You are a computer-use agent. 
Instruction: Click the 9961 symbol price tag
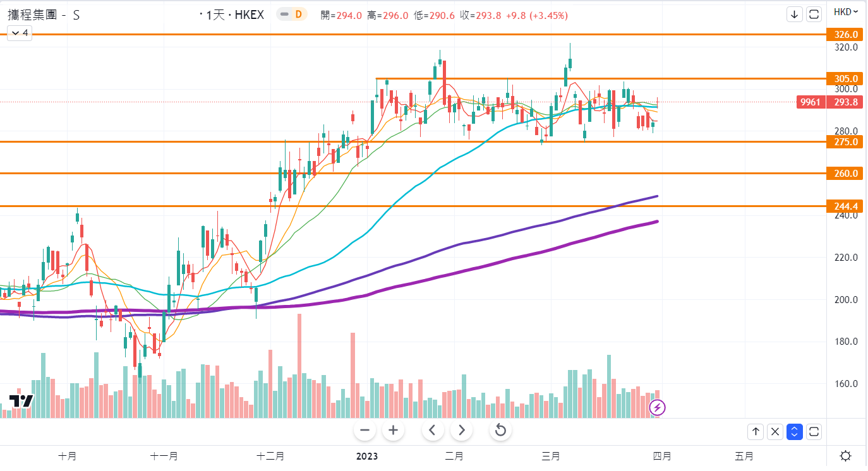[811, 102]
